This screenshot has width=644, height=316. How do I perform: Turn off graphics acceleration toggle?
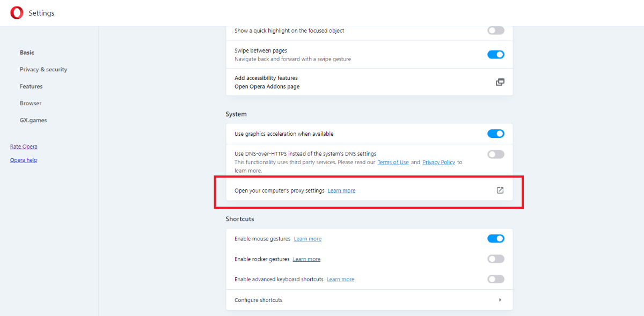click(x=496, y=134)
